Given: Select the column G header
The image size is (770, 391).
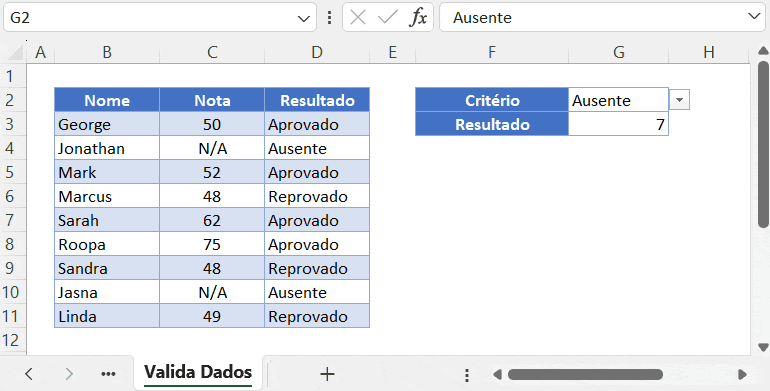Looking at the screenshot, I should 619,52.
